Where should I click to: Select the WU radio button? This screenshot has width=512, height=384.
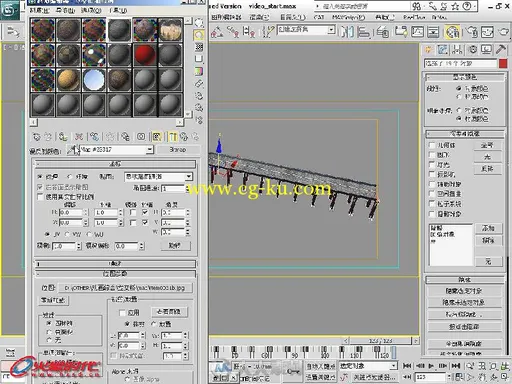89,234
